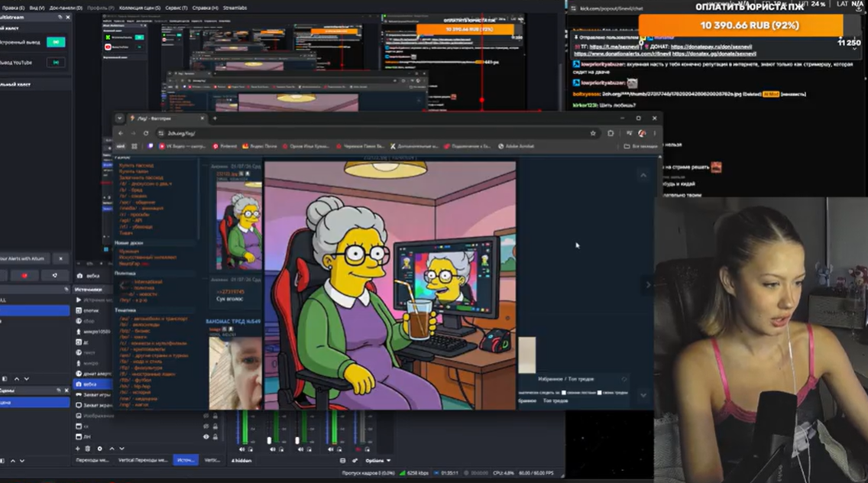Open Коллекция сцен menu in OBS
The height and width of the screenshot is (483, 868).
click(x=140, y=8)
